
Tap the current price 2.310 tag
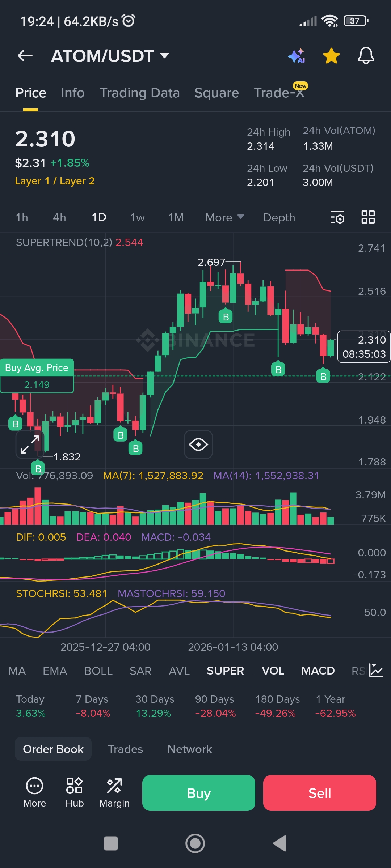tap(364, 346)
